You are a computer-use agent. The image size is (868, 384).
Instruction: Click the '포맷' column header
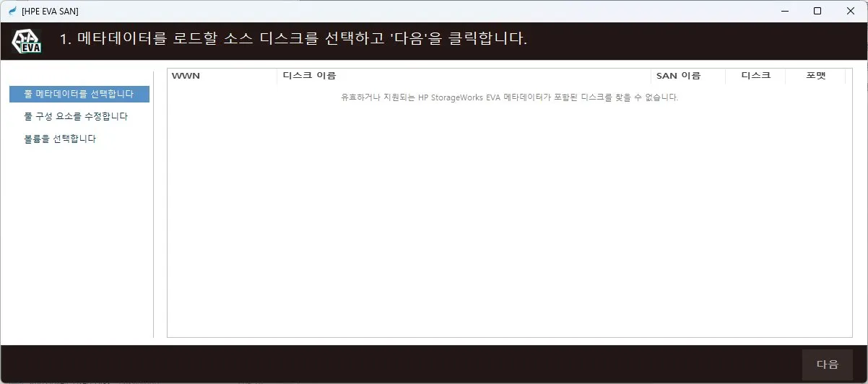pyautogui.click(x=815, y=76)
